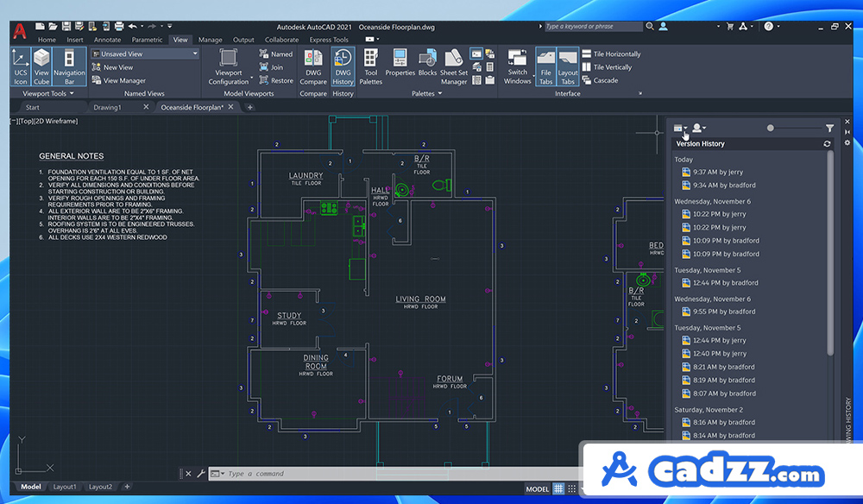
Task: Toggle the DWG History palette button
Action: click(x=343, y=66)
